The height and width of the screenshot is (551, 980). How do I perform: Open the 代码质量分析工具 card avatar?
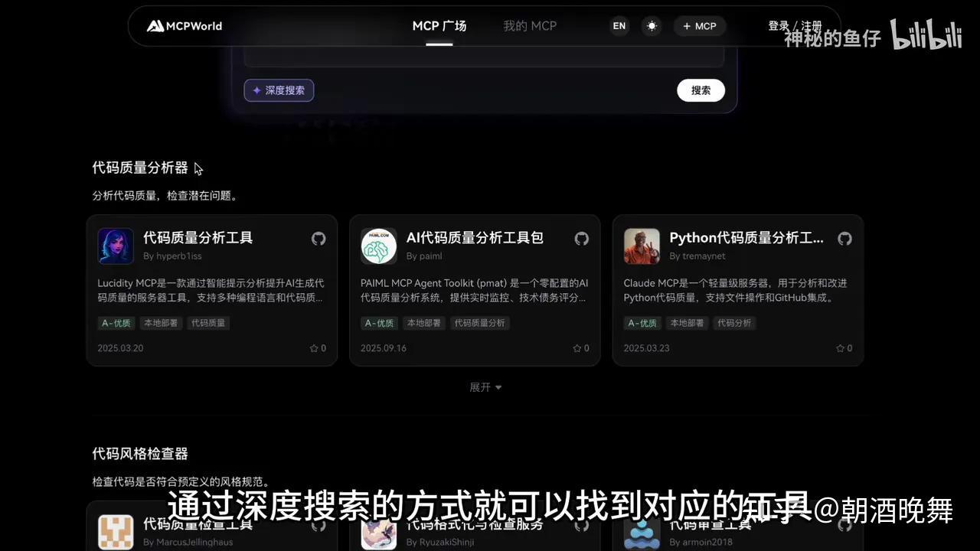116,246
